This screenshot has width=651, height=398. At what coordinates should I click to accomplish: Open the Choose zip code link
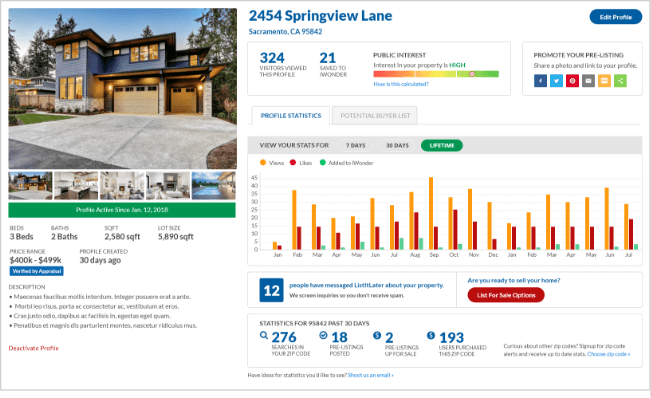tap(609, 354)
